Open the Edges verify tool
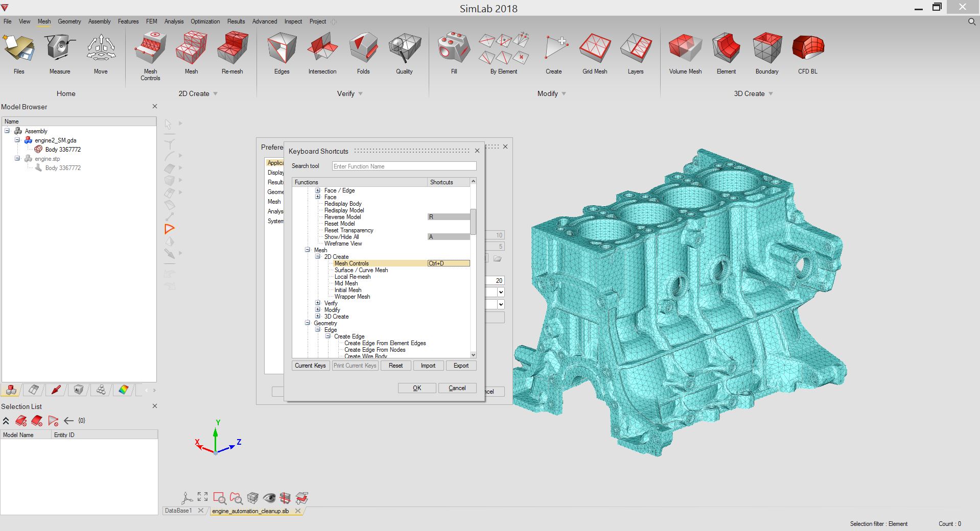 tap(282, 54)
